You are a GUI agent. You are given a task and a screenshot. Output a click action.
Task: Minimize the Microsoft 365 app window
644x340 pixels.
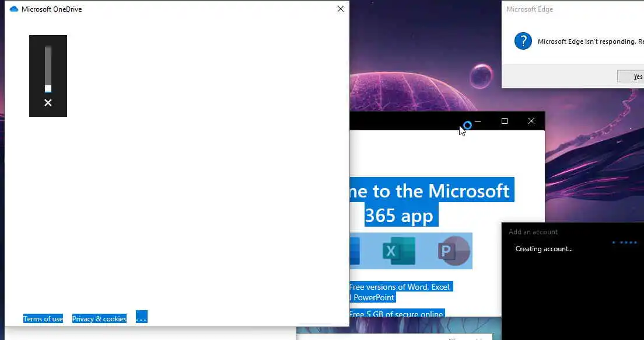click(478, 121)
